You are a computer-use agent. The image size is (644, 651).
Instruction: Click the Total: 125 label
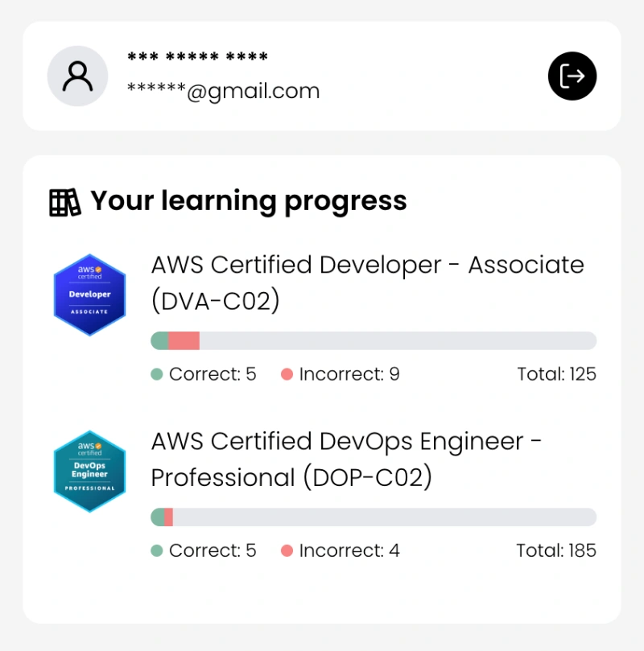point(556,374)
